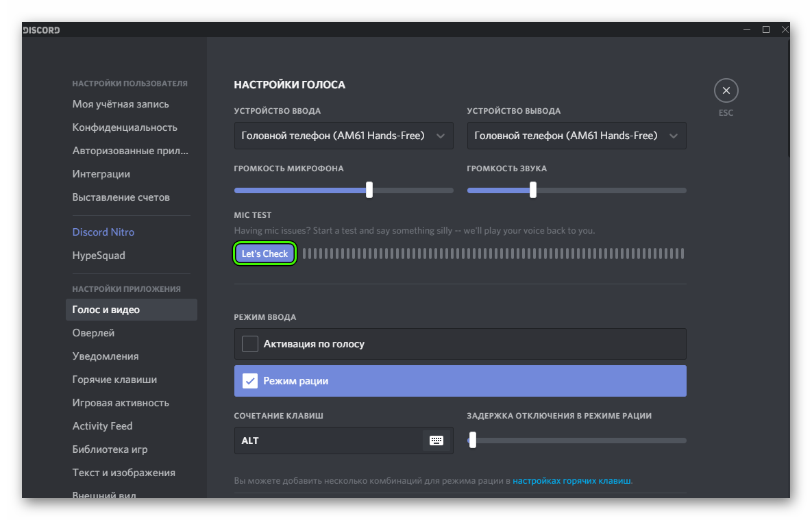The width and height of the screenshot is (812, 520).
Task: Select Голос и видео tab
Action: (132, 310)
